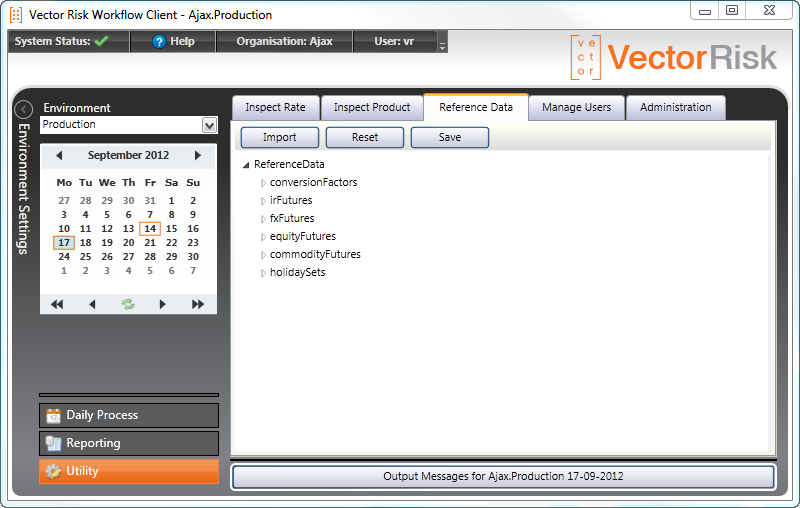Click the September 2012 calendar title

coord(128,155)
